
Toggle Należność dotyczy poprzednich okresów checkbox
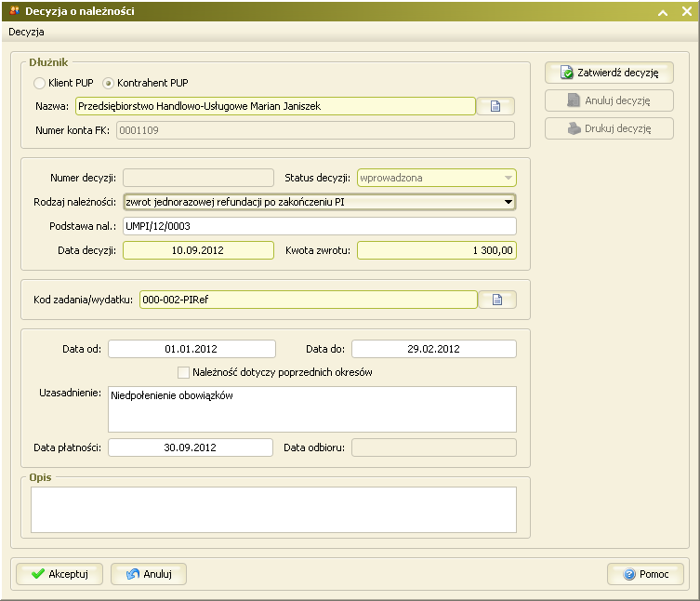183,372
